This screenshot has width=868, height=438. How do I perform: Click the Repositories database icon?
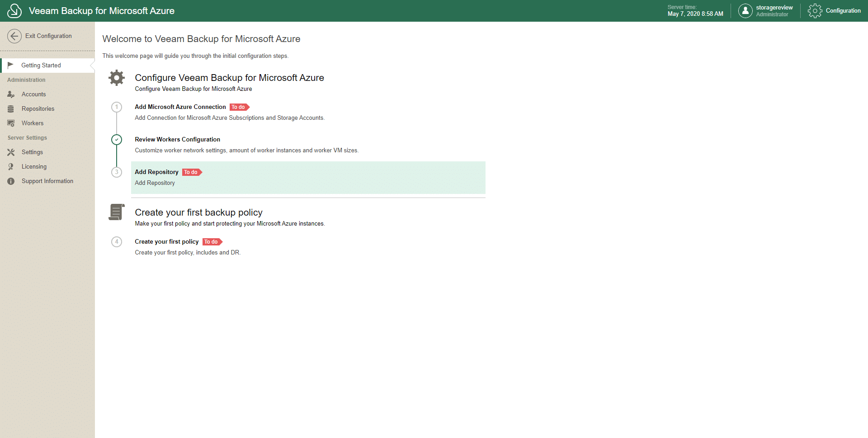tap(11, 108)
